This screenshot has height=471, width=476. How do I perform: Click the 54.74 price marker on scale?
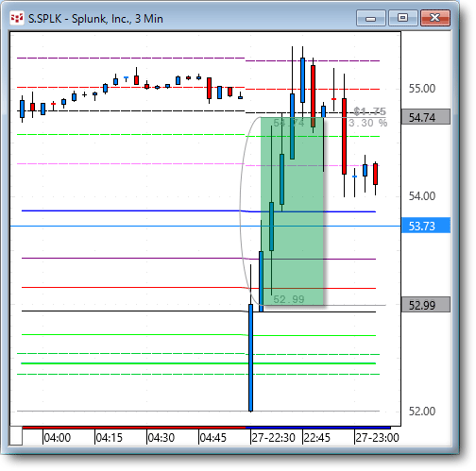point(426,117)
